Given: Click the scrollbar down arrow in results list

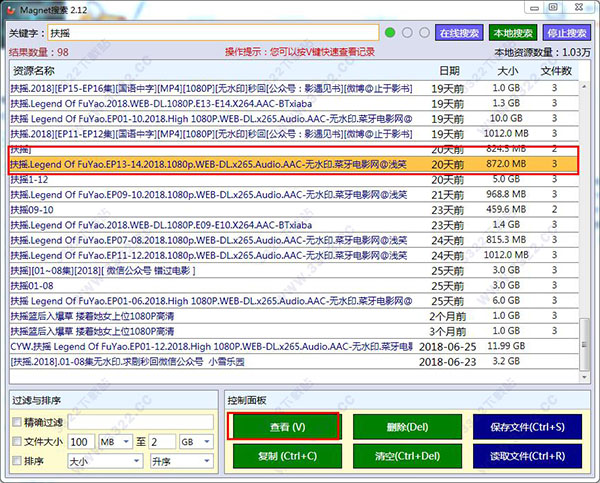Looking at the screenshot, I should point(586,376).
